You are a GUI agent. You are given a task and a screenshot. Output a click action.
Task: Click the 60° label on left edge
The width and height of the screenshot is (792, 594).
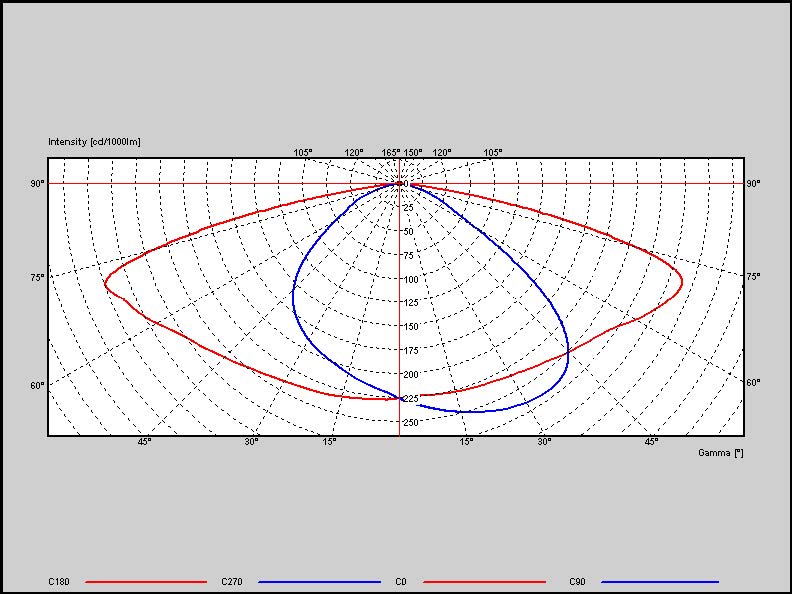tap(37, 385)
